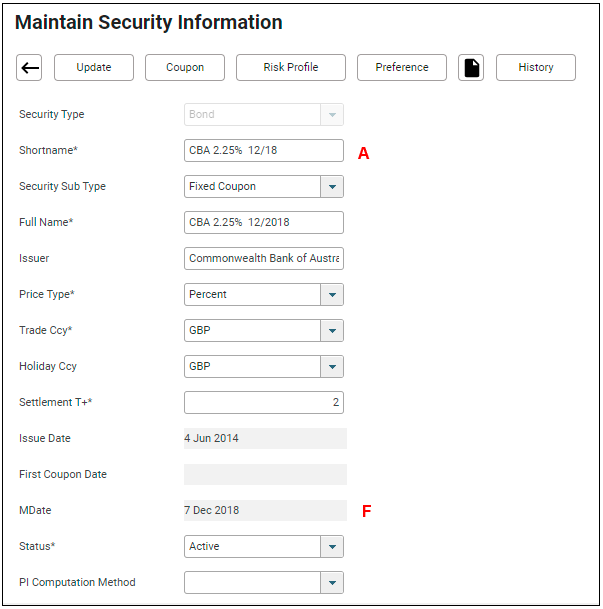
Task: Open the Holiday Ccy dropdown
Action: click(x=332, y=367)
